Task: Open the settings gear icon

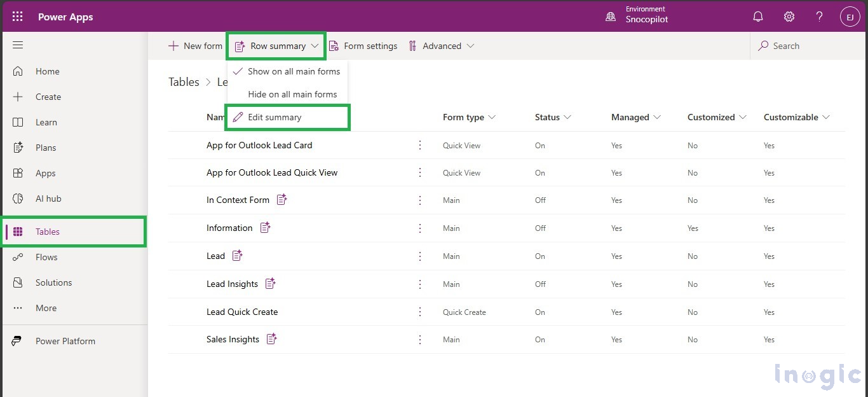Action: (x=789, y=17)
